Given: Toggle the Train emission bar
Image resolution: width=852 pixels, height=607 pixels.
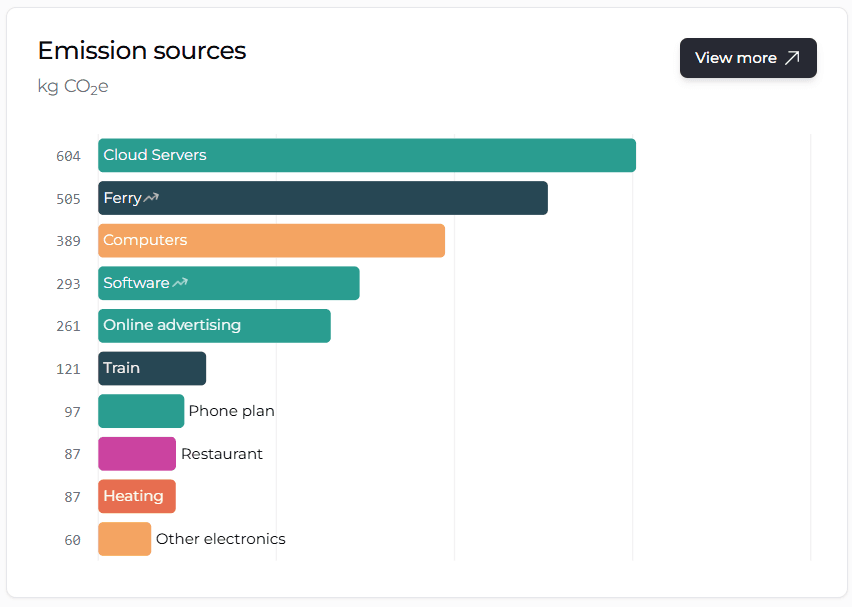Looking at the screenshot, I should pyautogui.click(x=151, y=368).
